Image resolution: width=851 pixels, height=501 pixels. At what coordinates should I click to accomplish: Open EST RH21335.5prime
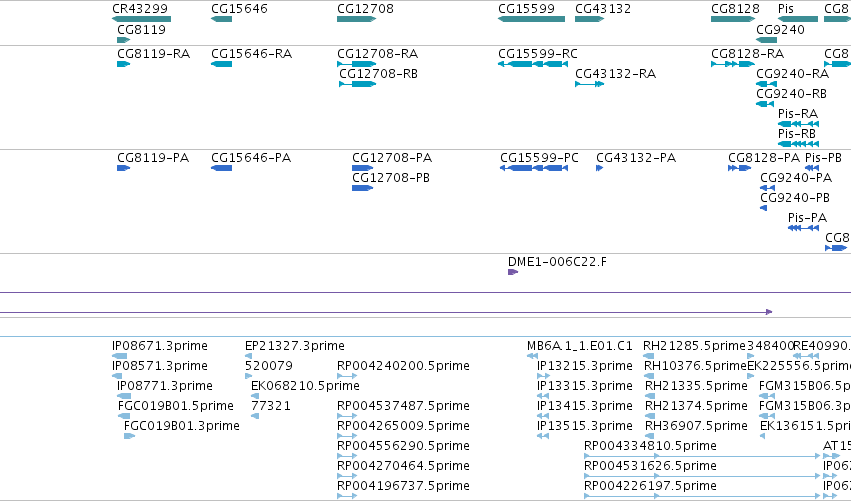pyautogui.click(x=696, y=386)
